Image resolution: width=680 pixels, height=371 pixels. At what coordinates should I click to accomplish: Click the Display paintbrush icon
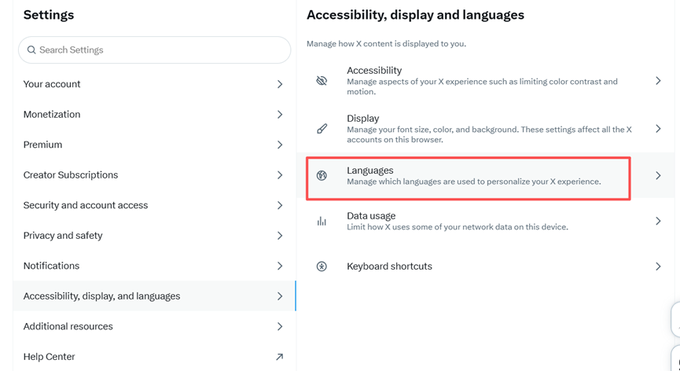(x=321, y=129)
